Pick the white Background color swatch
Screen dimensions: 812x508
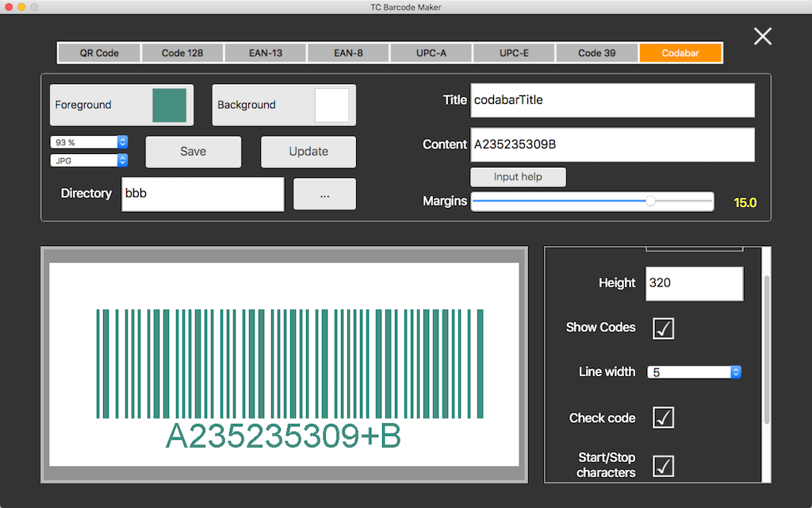point(332,106)
